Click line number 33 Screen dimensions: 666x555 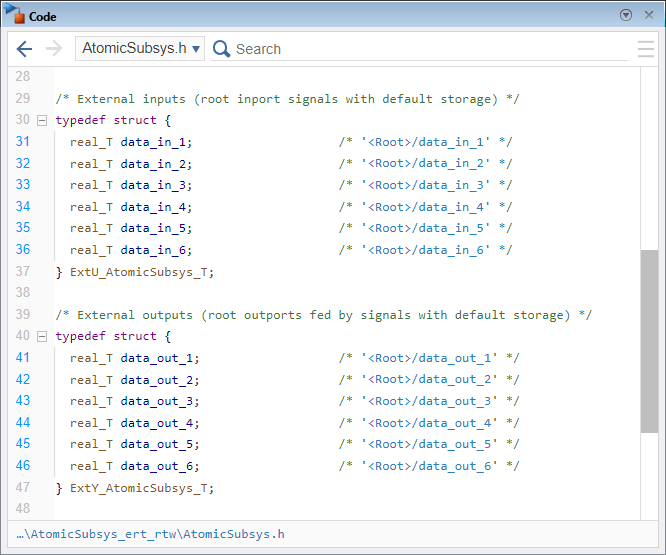point(23,185)
